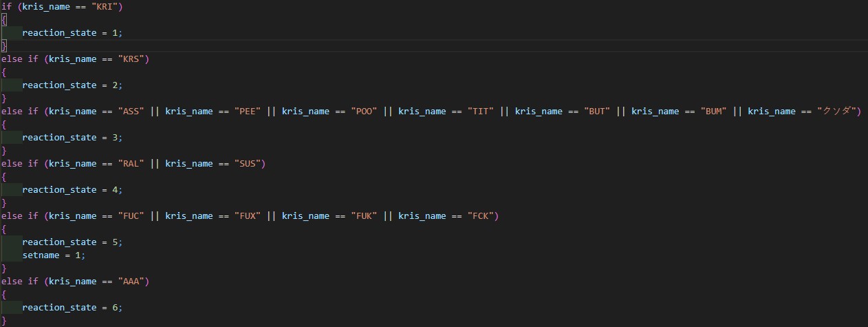868x327 pixels.
Task: Click the string "SUS"
Action: (x=248, y=164)
